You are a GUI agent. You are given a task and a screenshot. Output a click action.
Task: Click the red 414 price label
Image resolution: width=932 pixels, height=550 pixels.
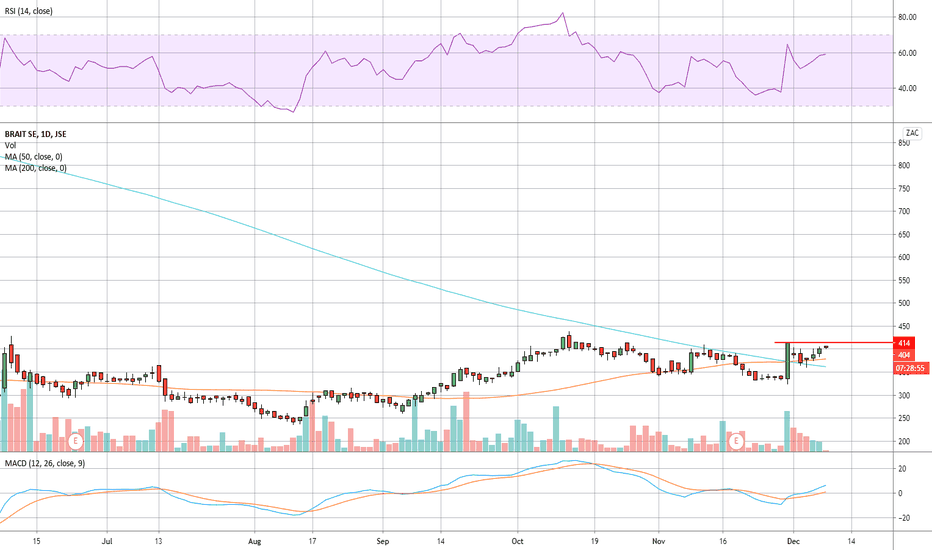pos(904,343)
